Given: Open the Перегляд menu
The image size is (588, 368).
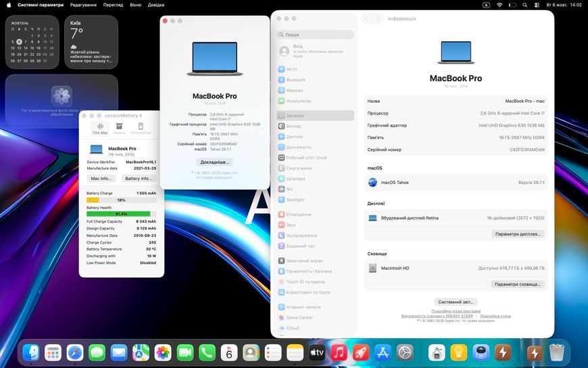Looking at the screenshot, I should (x=113, y=5).
